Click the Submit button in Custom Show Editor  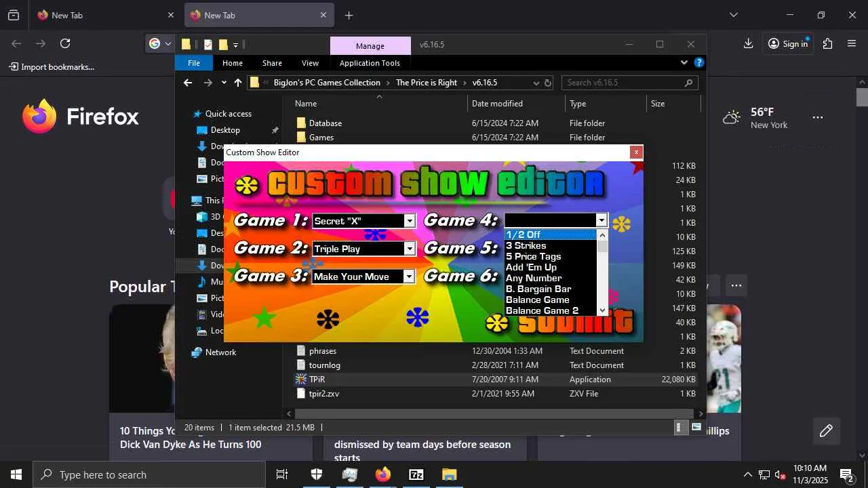point(561,322)
